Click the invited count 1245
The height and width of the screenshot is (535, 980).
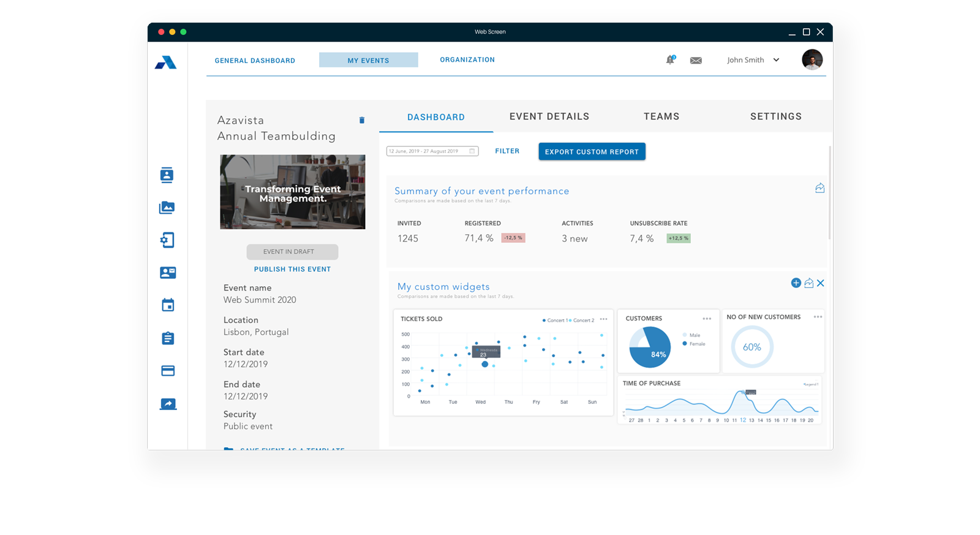[408, 238]
